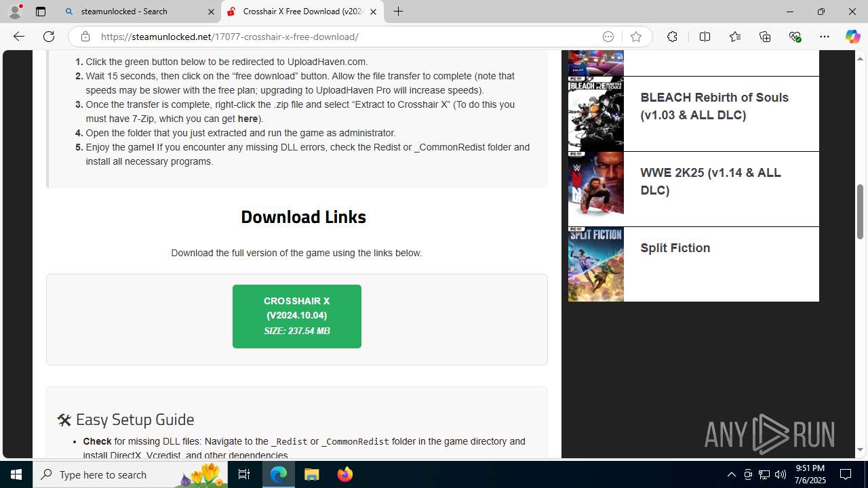Add this page to favorites star

coord(635,37)
